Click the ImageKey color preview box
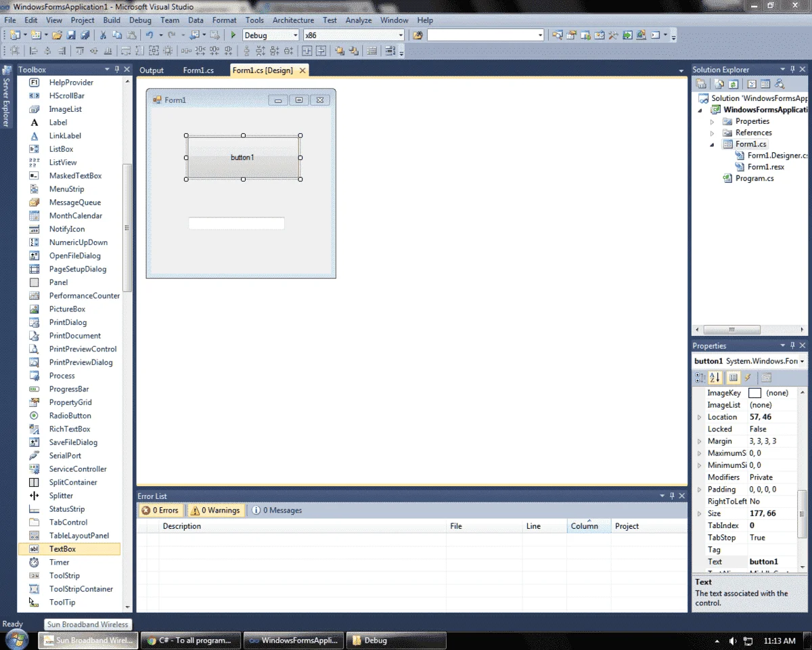Screen dimensions: 812x650 coord(754,393)
